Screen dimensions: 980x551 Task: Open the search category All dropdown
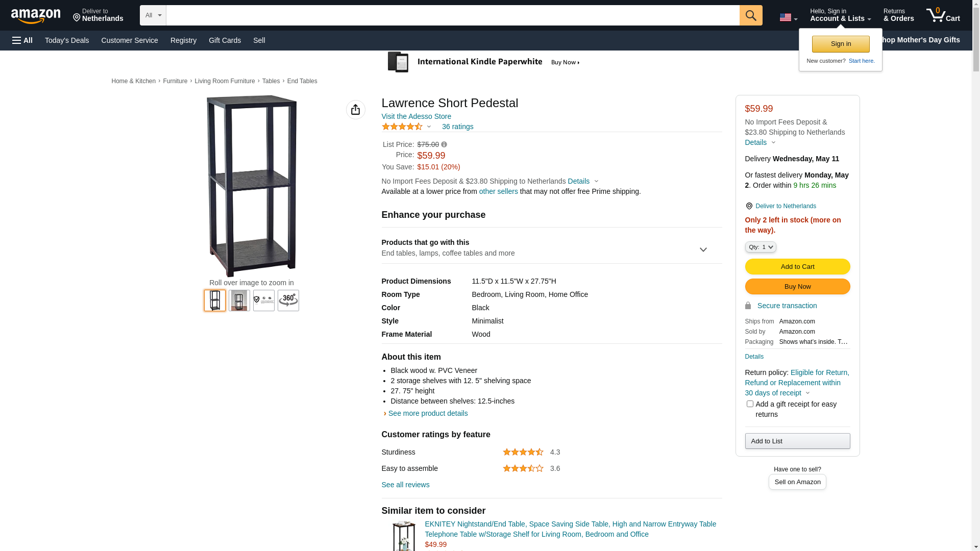(x=153, y=15)
